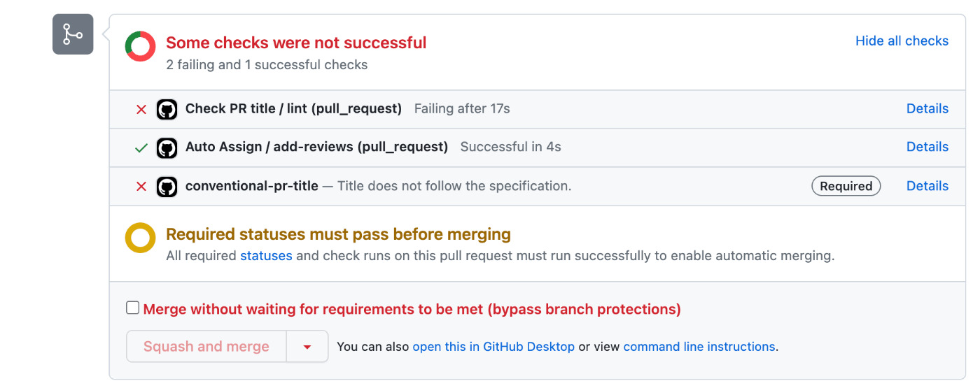Screen dimensions: 980x388
Task: Click the green checkmark for Auto Assign
Action: pos(141,148)
